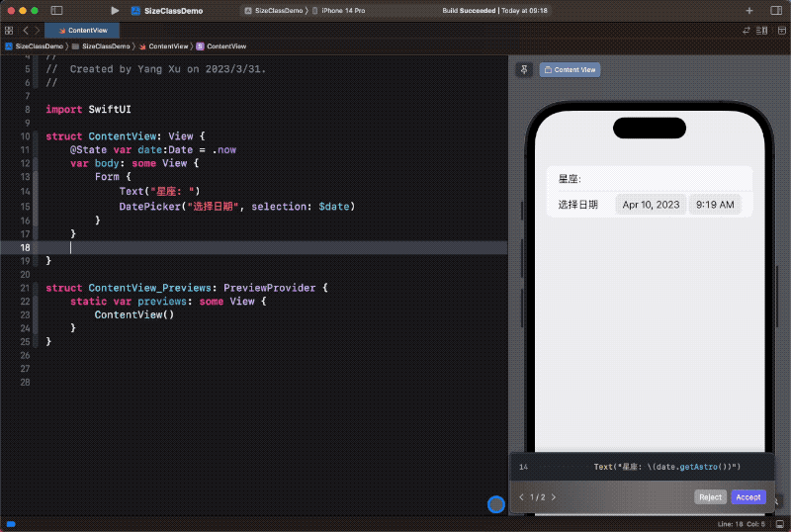This screenshot has height=532, width=791.
Task: Open the SizeClassDemo scheme selector
Action: coord(274,11)
